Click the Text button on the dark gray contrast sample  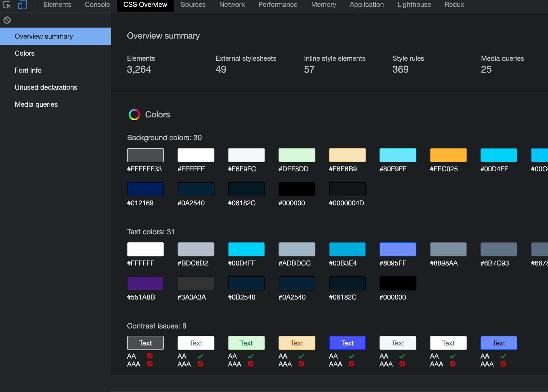coord(145,343)
